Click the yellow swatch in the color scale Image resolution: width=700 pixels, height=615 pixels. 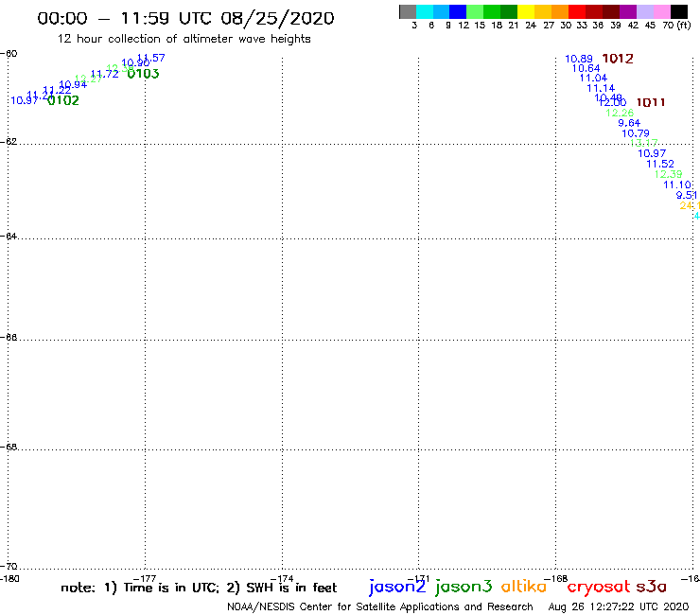526,11
